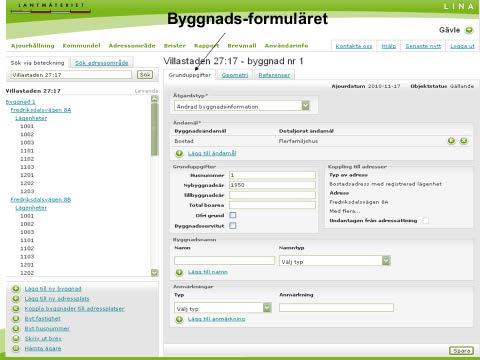Screen dimensions: 480x360
Task: Click green icon next to Lägg till ny byggnad
Action: click(16, 289)
